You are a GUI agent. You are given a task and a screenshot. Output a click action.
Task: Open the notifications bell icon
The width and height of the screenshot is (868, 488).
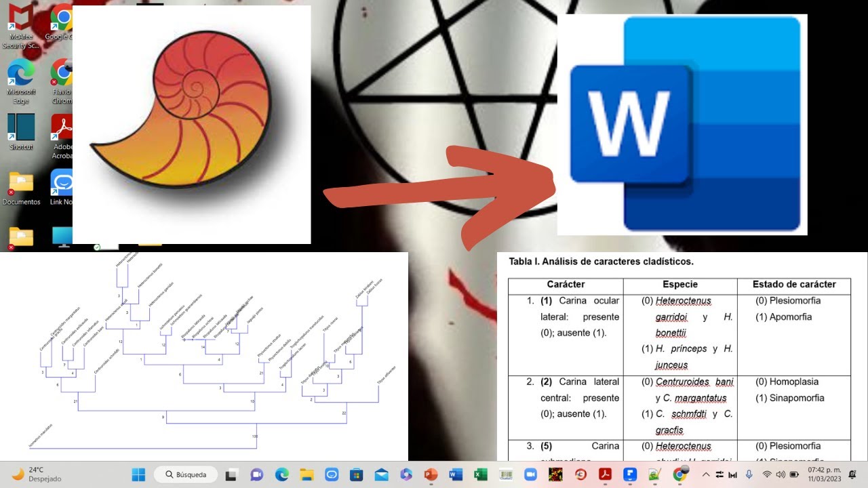tap(852, 474)
